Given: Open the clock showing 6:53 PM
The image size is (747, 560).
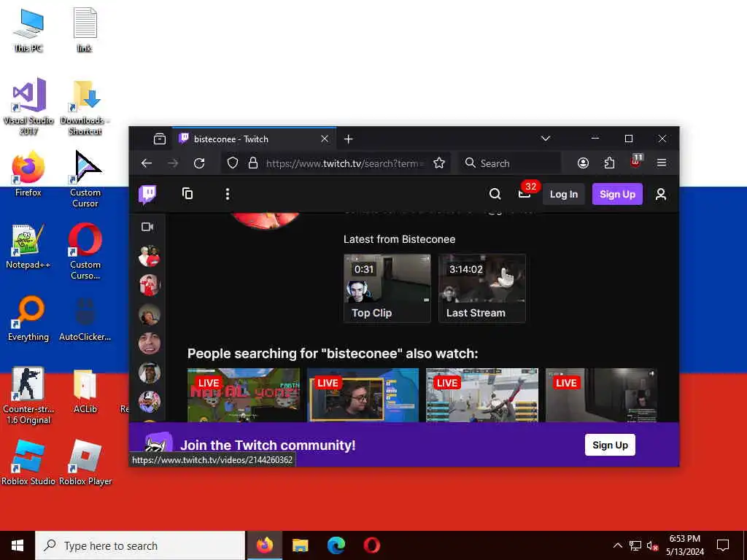Looking at the screenshot, I should point(685,545).
